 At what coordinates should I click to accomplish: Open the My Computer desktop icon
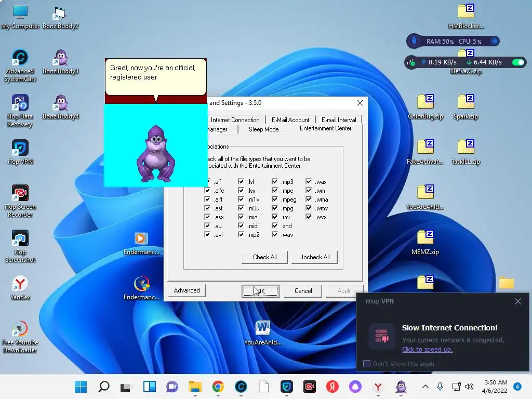[x=20, y=17]
